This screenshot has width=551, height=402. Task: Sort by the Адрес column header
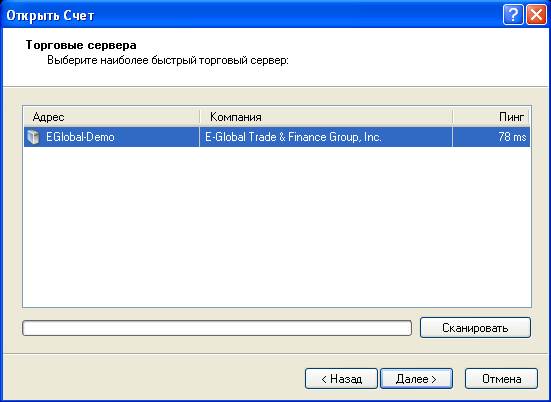[112, 117]
